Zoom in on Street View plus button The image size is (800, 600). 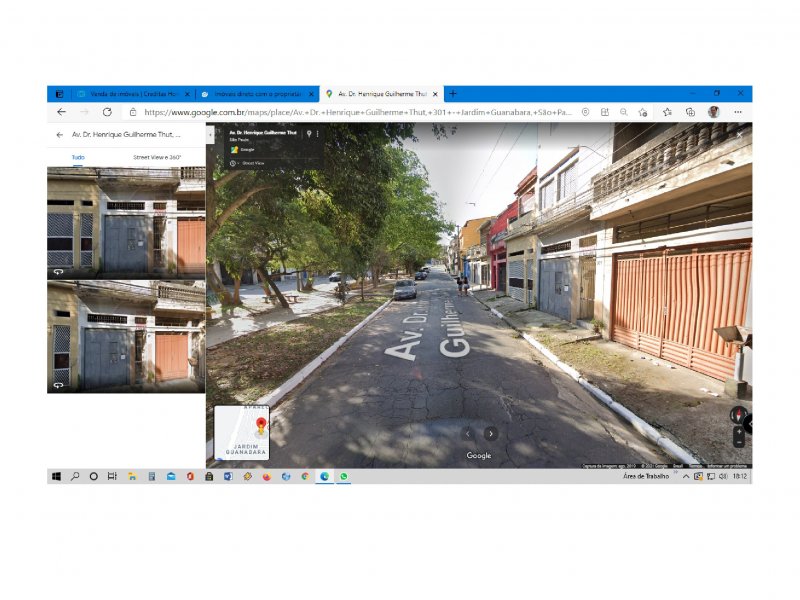[x=739, y=432]
